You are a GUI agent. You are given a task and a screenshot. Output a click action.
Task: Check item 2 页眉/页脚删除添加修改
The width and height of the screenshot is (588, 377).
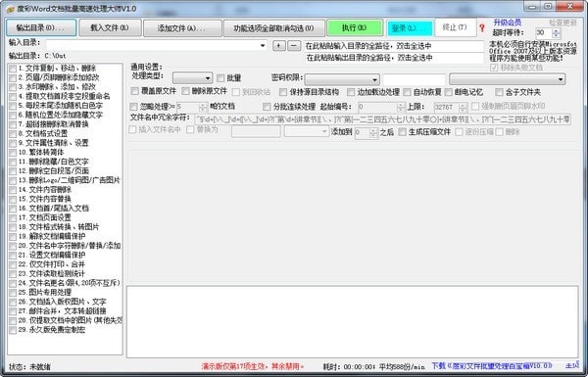(x=13, y=78)
